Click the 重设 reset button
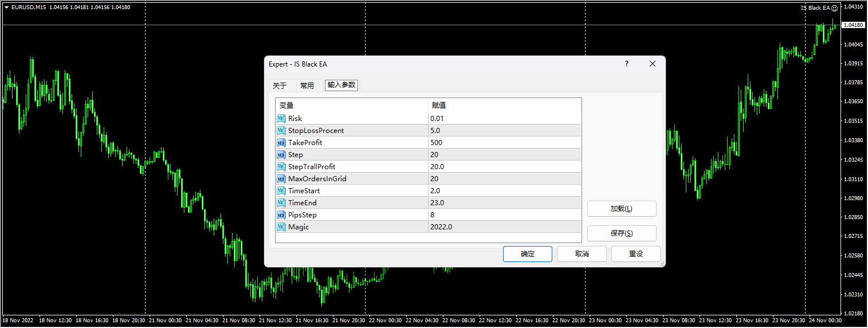Viewport: 868px width, 328px height. (635, 254)
